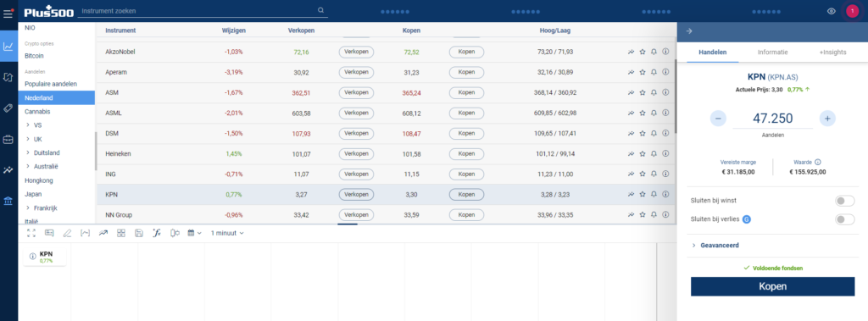Select the chart drawing pencil tool
The width and height of the screenshot is (868, 321).
(68, 233)
